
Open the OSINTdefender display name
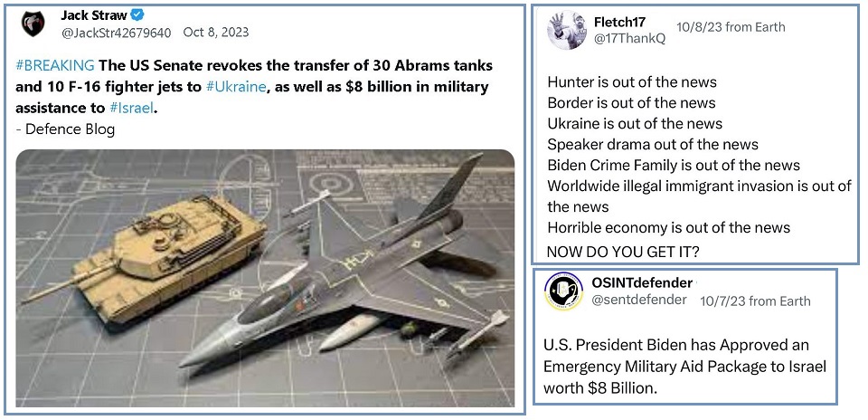point(643,283)
